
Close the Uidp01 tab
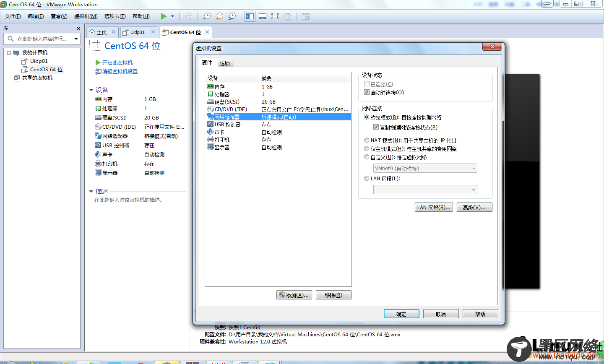153,32
